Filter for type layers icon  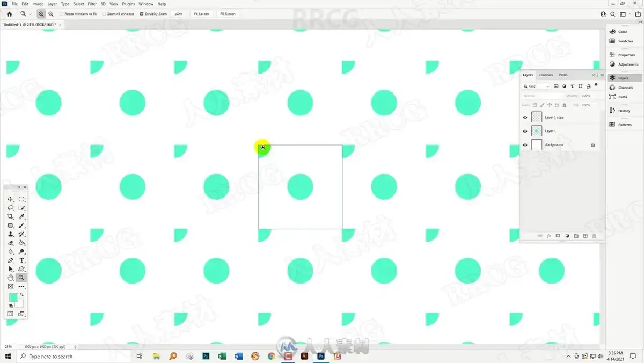tap(573, 86)
